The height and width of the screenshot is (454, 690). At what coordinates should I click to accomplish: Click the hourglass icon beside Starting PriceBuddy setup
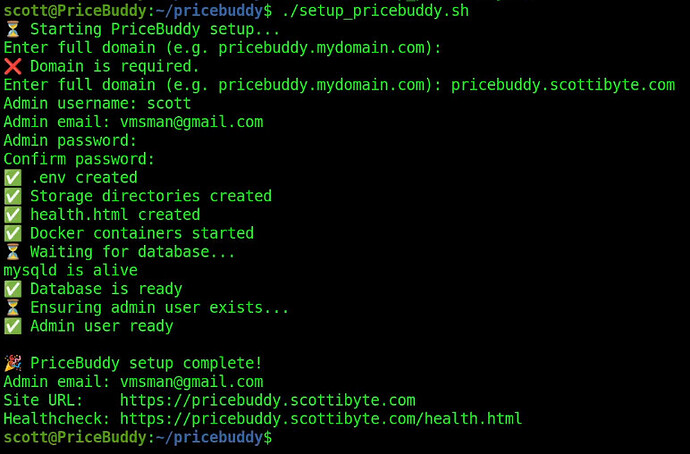[x=12, y=29]
